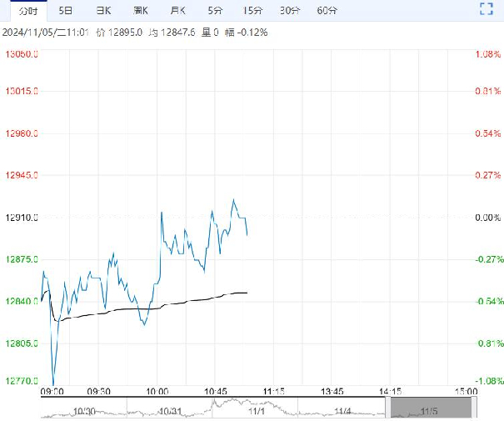504x421 pixels.
Task: Click the 09:00 opening time label
Action: (52, 390)
